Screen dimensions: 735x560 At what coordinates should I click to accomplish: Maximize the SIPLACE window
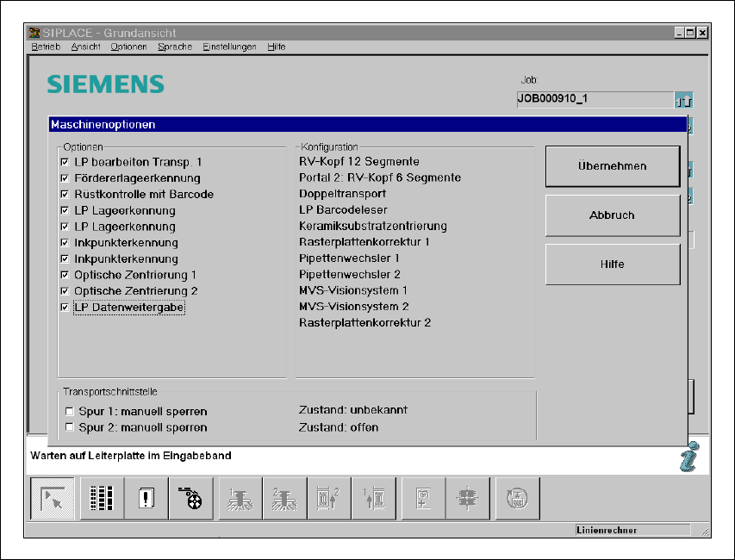pos(690,33)
